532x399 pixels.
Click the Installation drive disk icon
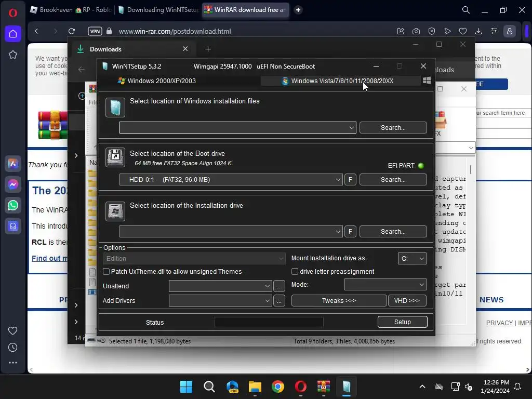pos(115,211)
